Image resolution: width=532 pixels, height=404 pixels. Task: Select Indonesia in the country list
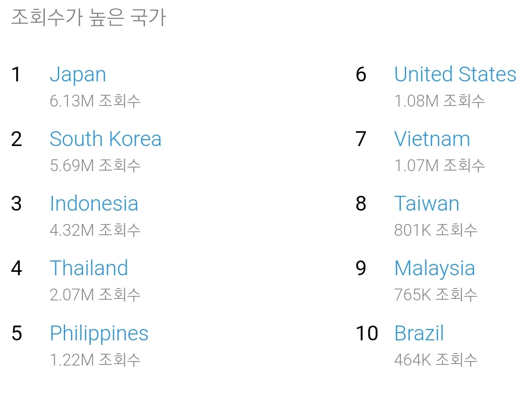[x=94, y=204]
